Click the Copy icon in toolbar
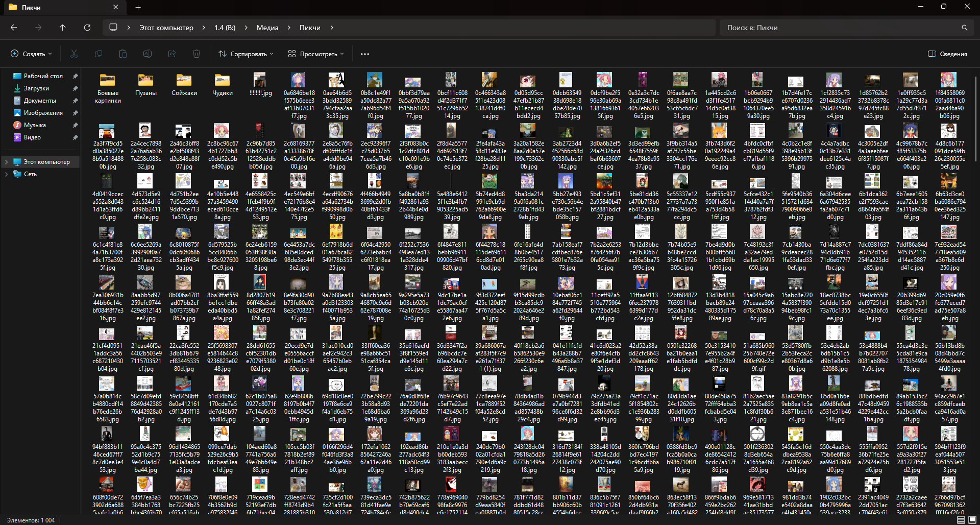Screen dimensions: 980x525 pos(99,54)
